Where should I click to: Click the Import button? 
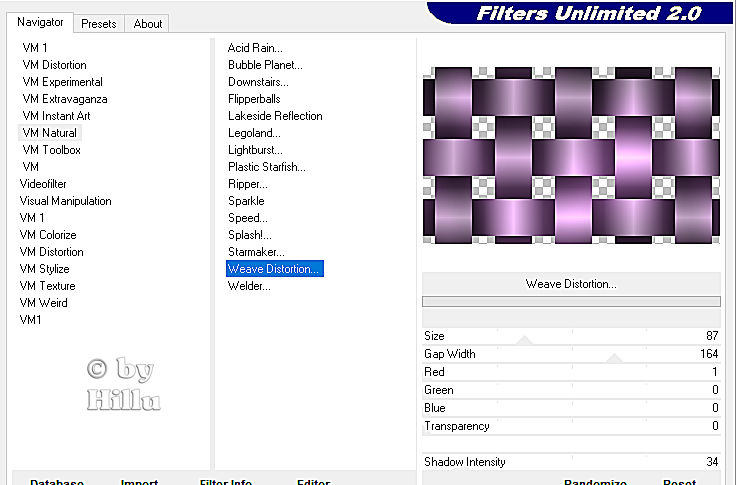pyautogui.click(x=139, y=482)
